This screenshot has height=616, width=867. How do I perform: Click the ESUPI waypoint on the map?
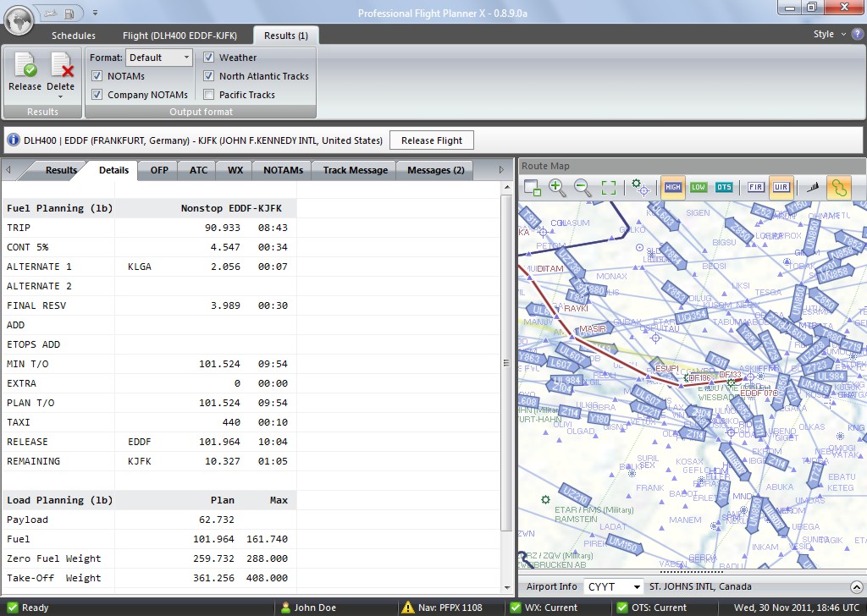[x=666, y=368]
